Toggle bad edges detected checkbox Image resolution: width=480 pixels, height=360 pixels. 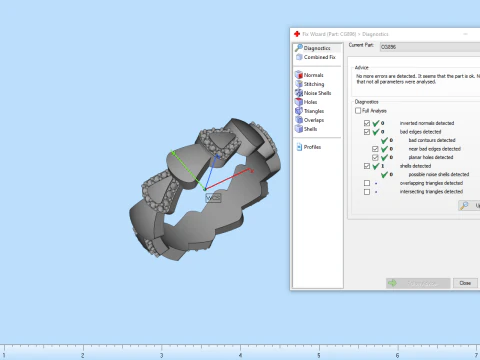367,132
